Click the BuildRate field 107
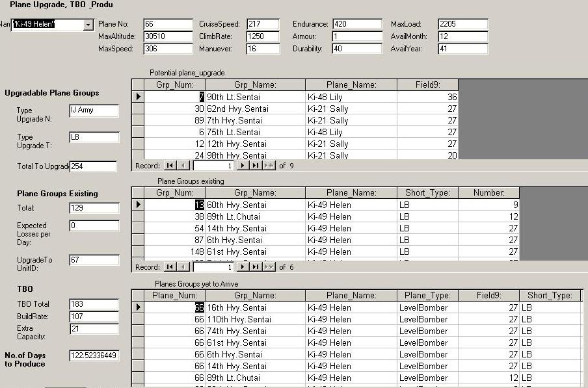 coord(94,317)
